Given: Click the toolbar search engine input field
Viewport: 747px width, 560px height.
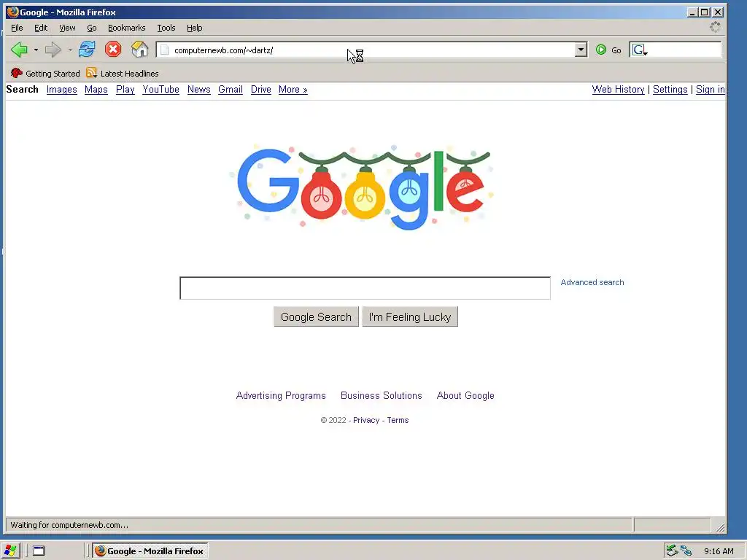Looking at the screenshot, I should click(684, 50).
